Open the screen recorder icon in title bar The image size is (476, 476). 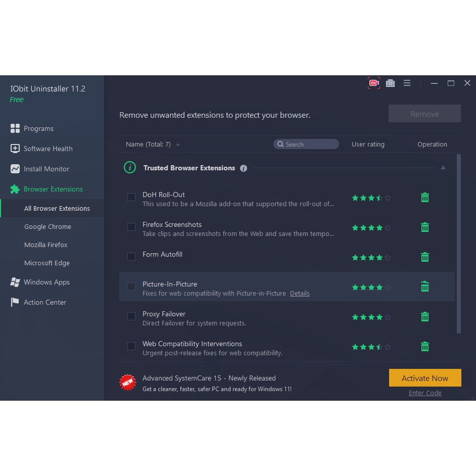point(374,83)
